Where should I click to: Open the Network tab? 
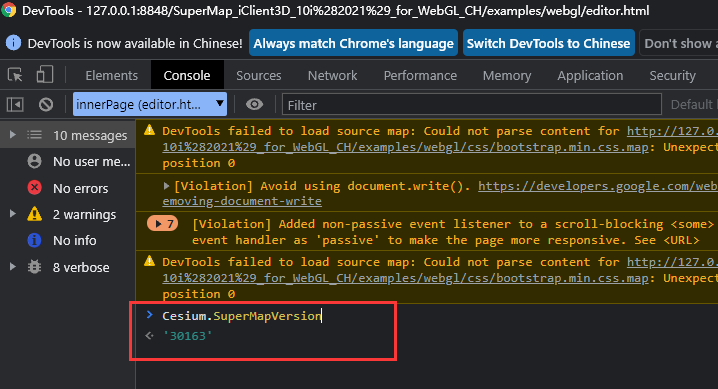[x=332, y=75]
